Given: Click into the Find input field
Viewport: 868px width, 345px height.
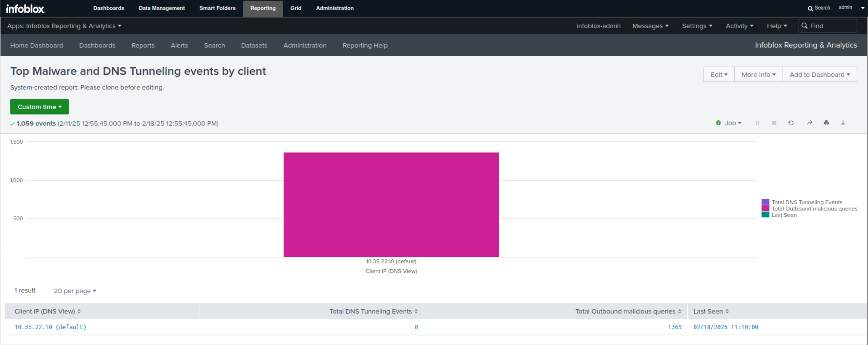Looking at the screenshot, I should (x=831, y=26).
